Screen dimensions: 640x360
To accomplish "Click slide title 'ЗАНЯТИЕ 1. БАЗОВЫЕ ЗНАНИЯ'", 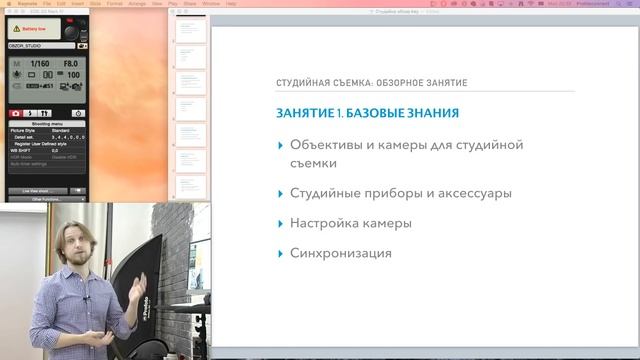I will pyautogui.click(x=368, y=113).
